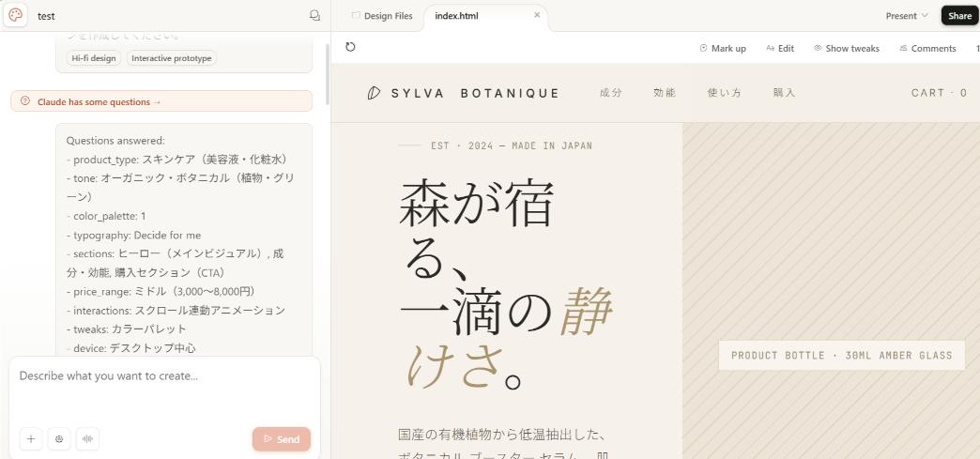Open the Comments panel
This screenshot has width=980, height=459.
coord(927,48)
